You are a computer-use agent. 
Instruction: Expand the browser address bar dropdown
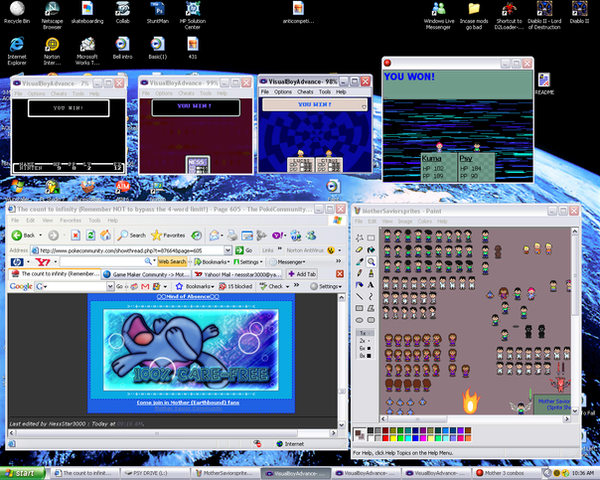point(227,249)
